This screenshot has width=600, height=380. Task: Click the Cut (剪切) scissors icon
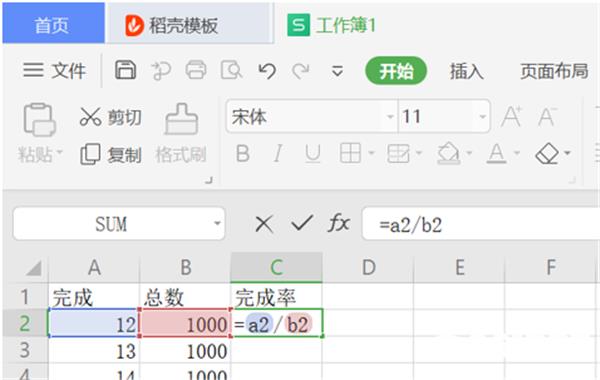[90, 117]
